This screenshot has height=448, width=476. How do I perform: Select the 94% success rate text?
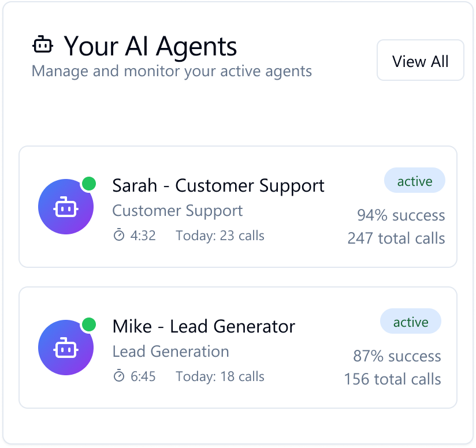pos(401,215)
